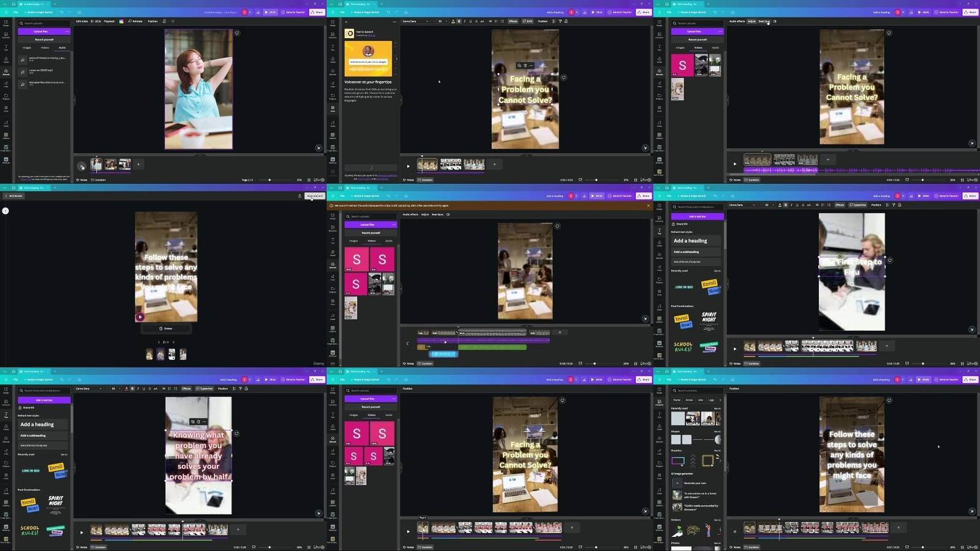The width and height of the screenshot is (980, 551).
Task: Click add-page plus in warning-banner window timeline
Action: pos(559,332)
